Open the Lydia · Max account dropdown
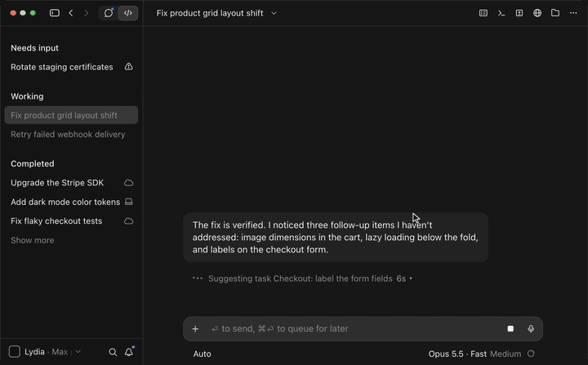Screen dimensions: 588x365 coord(52,352)
